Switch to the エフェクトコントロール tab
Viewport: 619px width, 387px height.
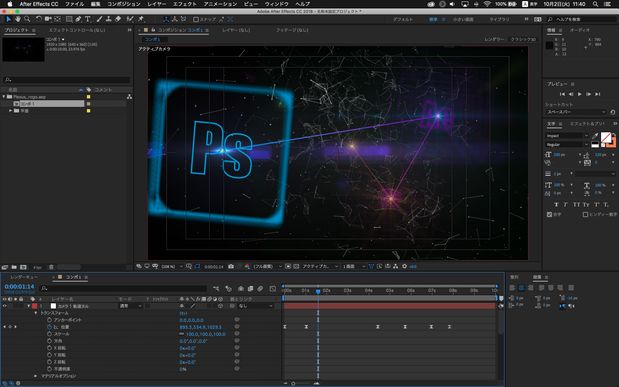[77, 30]
